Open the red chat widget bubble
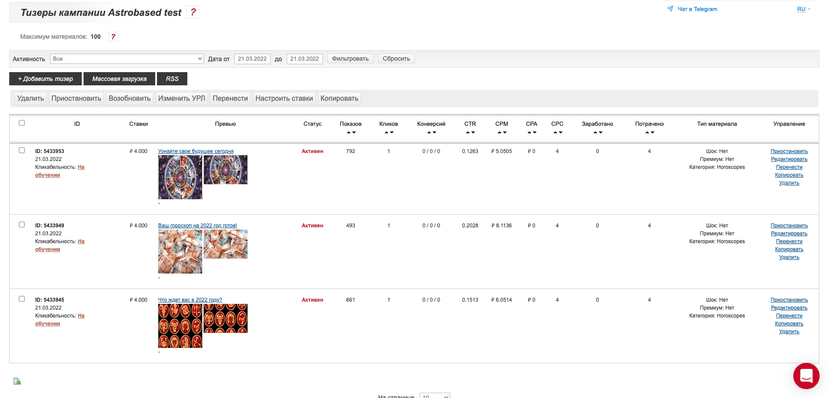 (x=806, y=376)
